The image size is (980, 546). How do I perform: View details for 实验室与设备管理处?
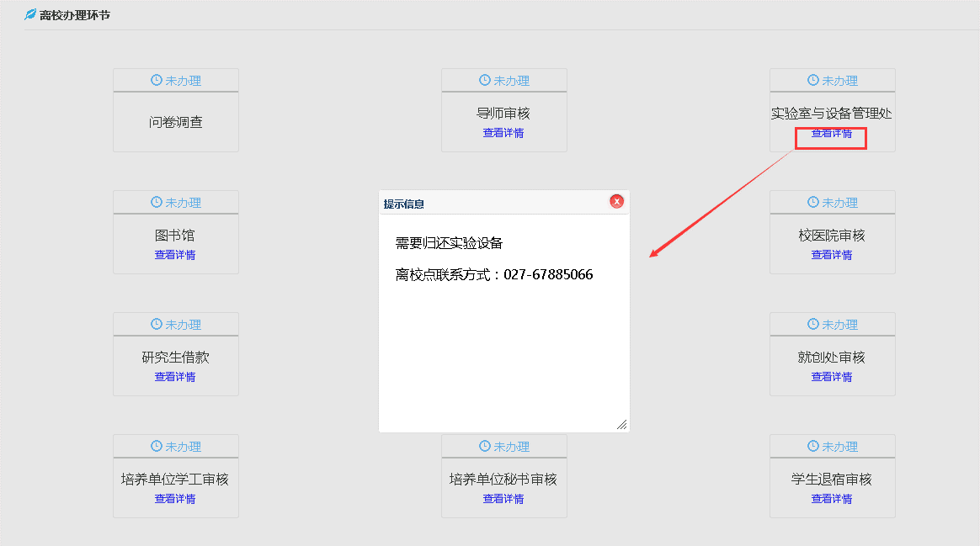pyautogui.click(x=831, y=133)
